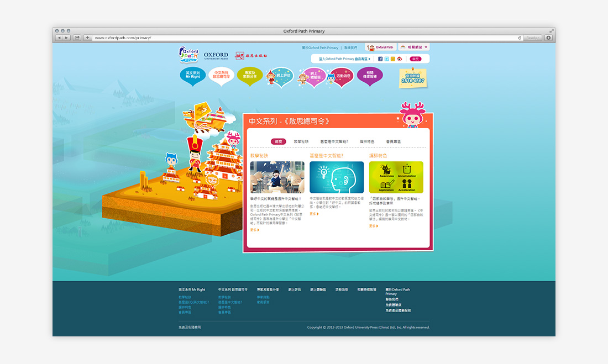This screenshot has height=364, width=608.
Task: Select the 總覽 overview tab
Action: point(279,142)
